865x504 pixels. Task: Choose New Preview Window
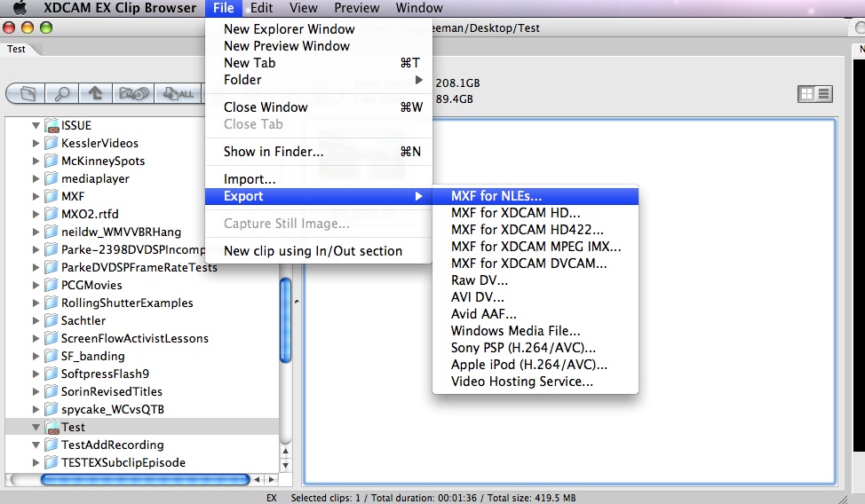[318, 46]
